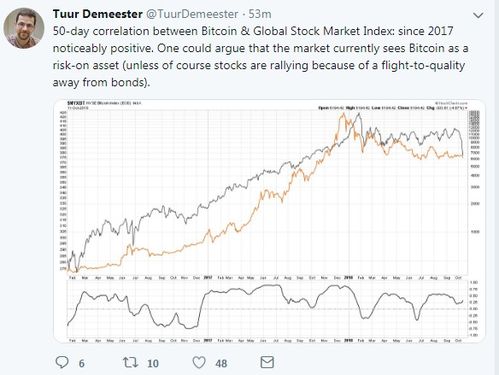This screenshot has height=375, width=499.
Task: Click the reply count 6
Action: point(82,363)
